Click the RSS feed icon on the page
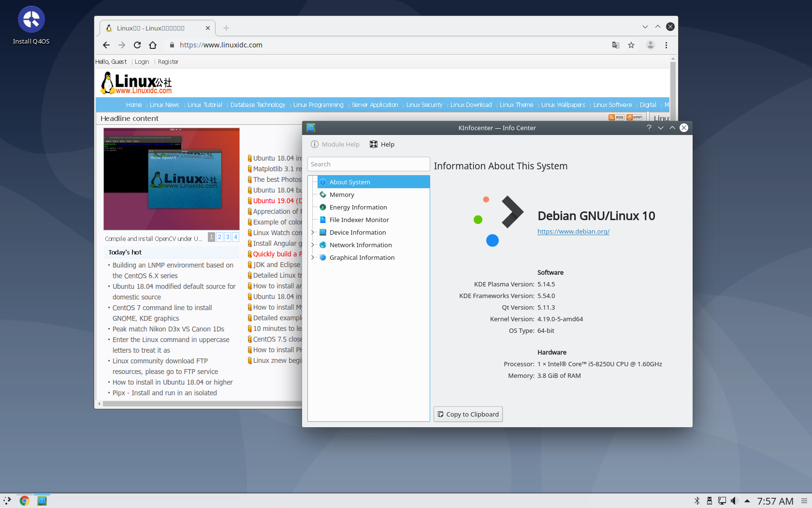This screenshot has width=812, height=508. 616,118
